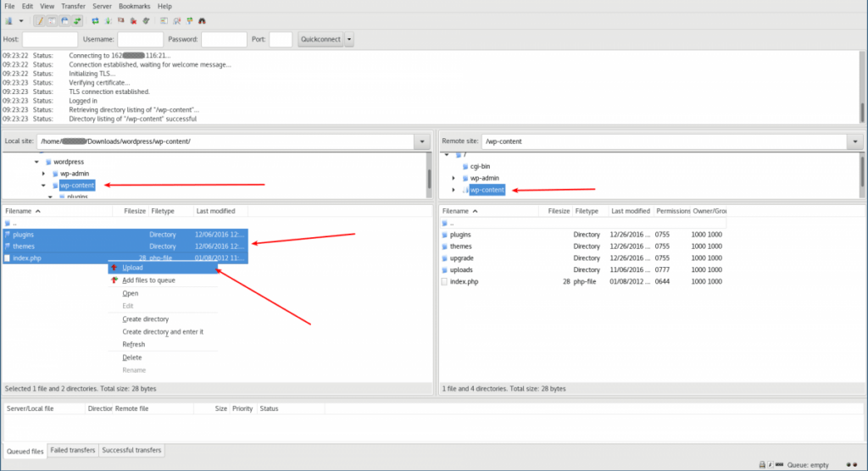The image size is (868, 471).
Task: Switch to the Successful transfers tab
Action: click(x=131, y=451)
